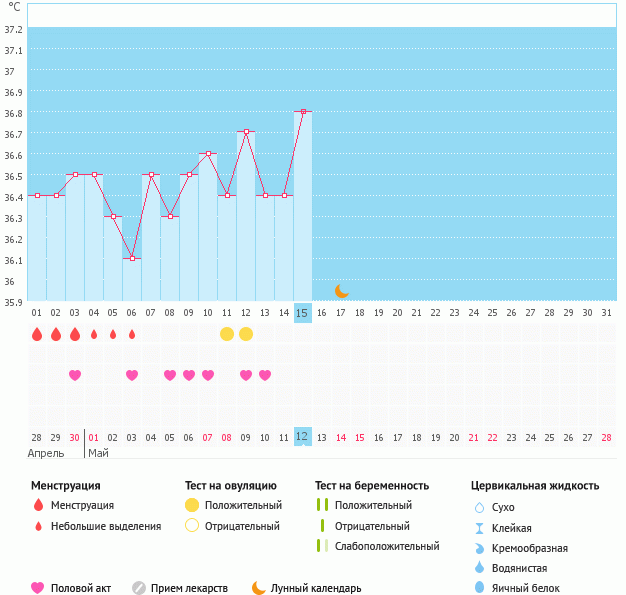The width and height of the screenshot is (626, 595).
Task: Click the gray pill icon beside Прием лекарств
Action: coord(139,588)
